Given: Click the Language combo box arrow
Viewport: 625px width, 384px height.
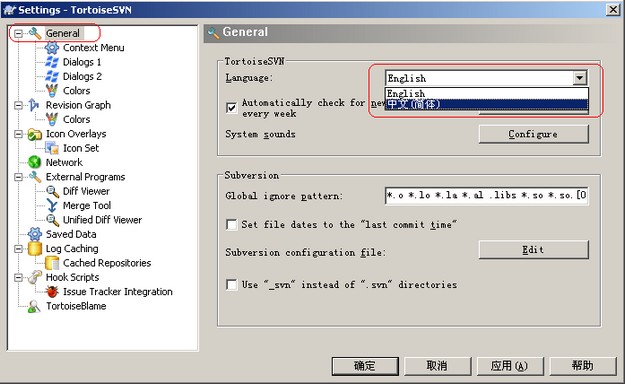Looking at the screenshot, I should (x=580, y=78).
